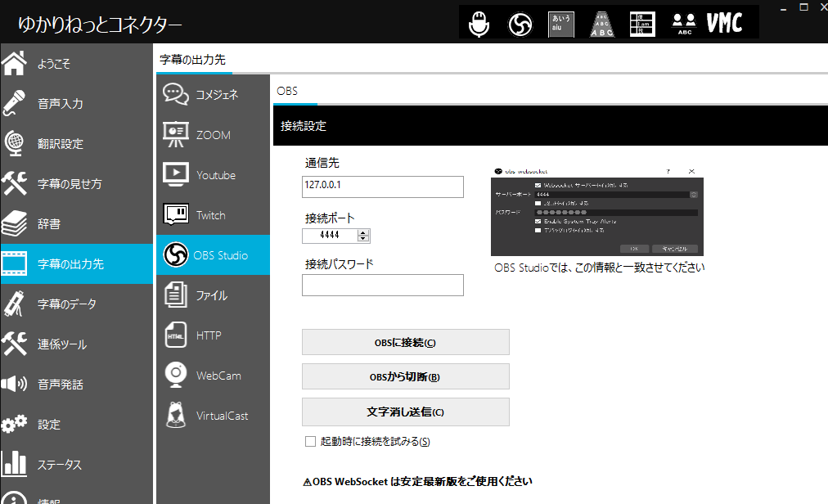Click the word list table icon in the top bar
The width and height of the screenshot is (828, 504).
[642, 25]
